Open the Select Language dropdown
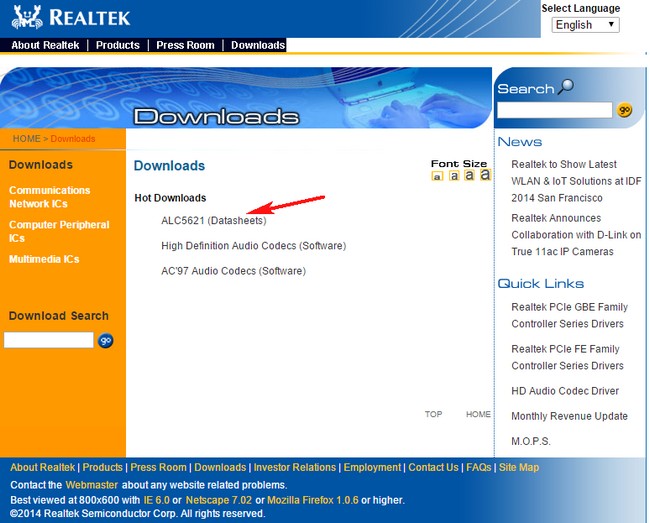650x523 pixels. tap(585, 25)
